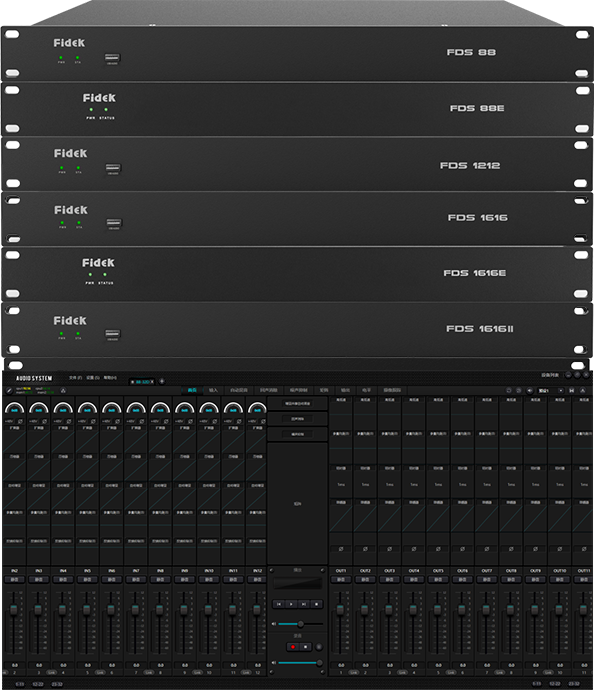Click the phase invert Ø icon above OUT5
The height and width of the screenshot is (690, 594).
coord(438,549)
